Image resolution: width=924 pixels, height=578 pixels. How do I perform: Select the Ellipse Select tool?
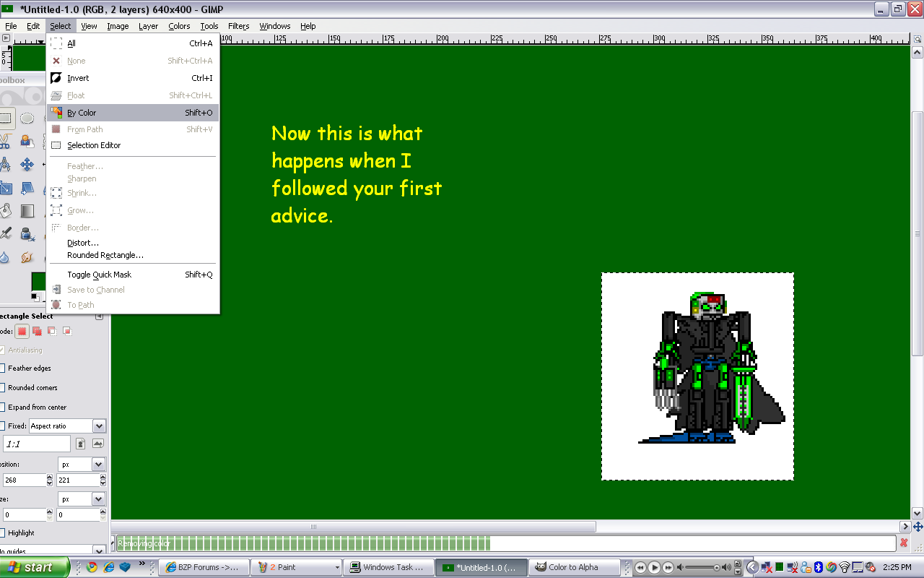(x=27, y=118)
